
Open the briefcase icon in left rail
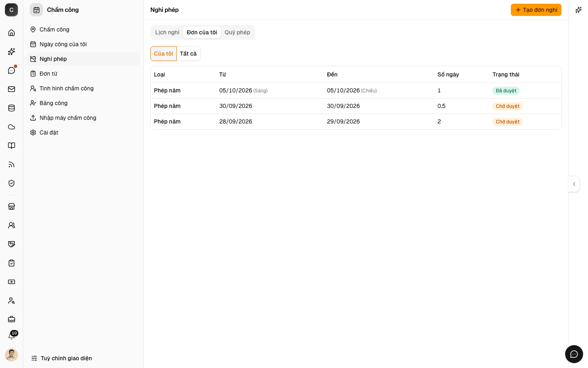tap(11, 319)
